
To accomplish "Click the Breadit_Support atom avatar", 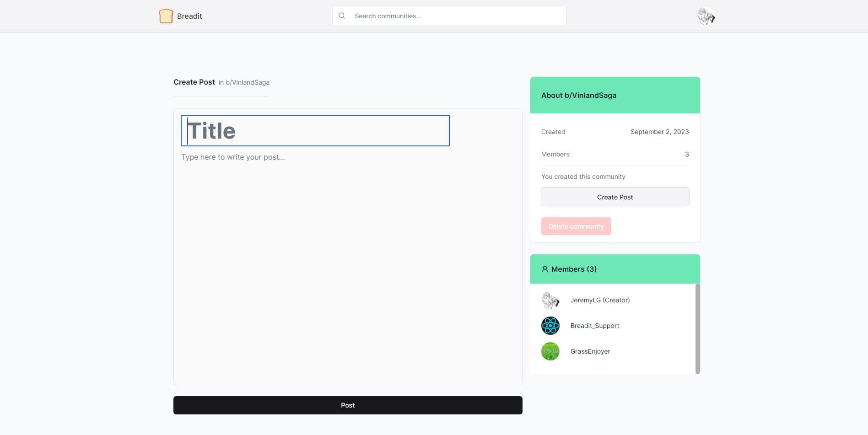I will point(550,325).
